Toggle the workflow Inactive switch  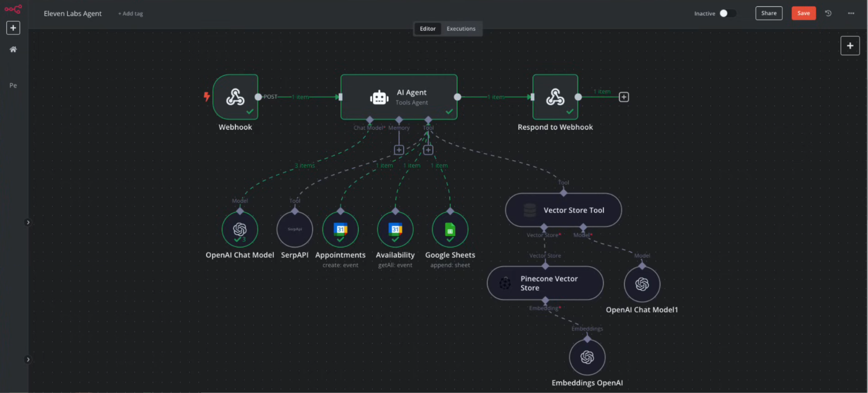click(x=727, y=13)
